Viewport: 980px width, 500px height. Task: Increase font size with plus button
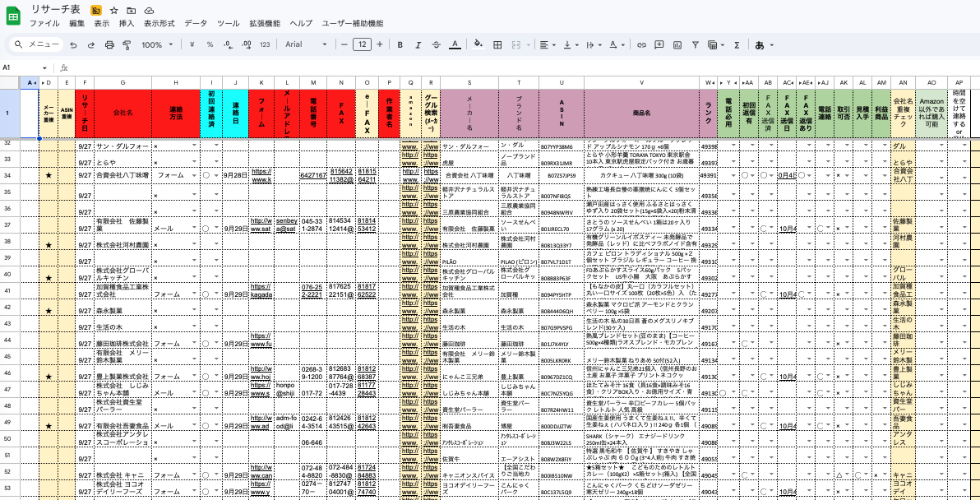pos(379,44)
